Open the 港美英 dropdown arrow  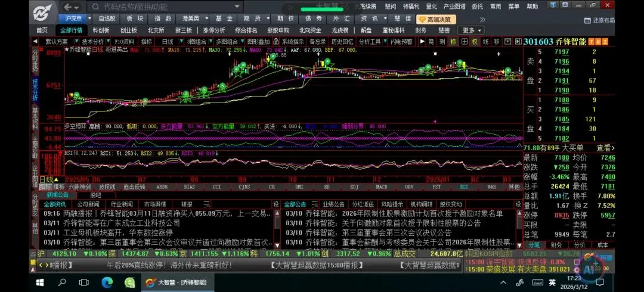coord(206,19)
